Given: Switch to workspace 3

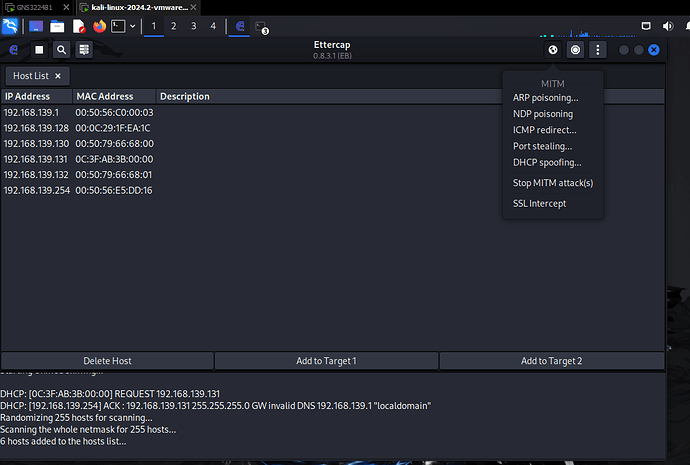Looking at the screenshot, I should click(194, 26).
